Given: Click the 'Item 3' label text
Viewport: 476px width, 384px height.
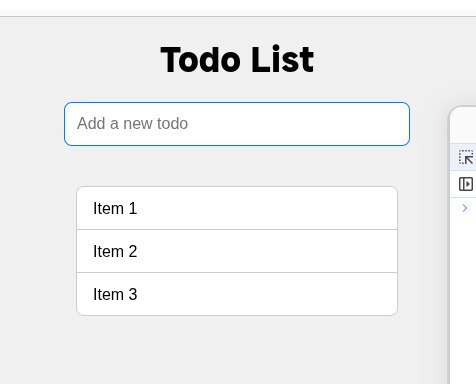Looking at the screenshot, I should (115, 294).
